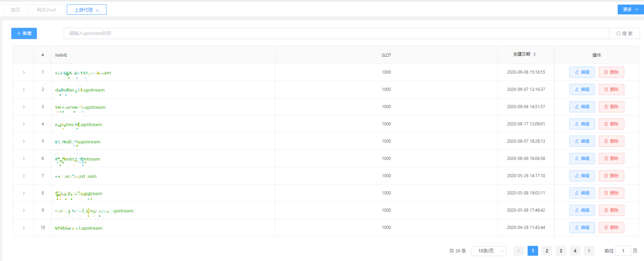The width and height of the screenshot is (644, 261).
Task: Delete row 2 with its 删除 button
Action: click(x=611, y=89)
